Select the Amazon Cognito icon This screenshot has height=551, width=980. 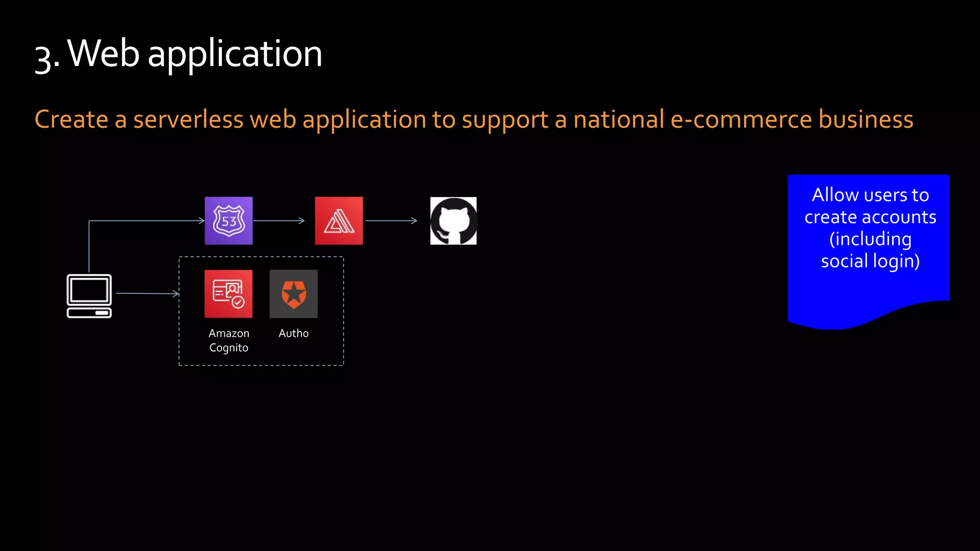[228, 294]
